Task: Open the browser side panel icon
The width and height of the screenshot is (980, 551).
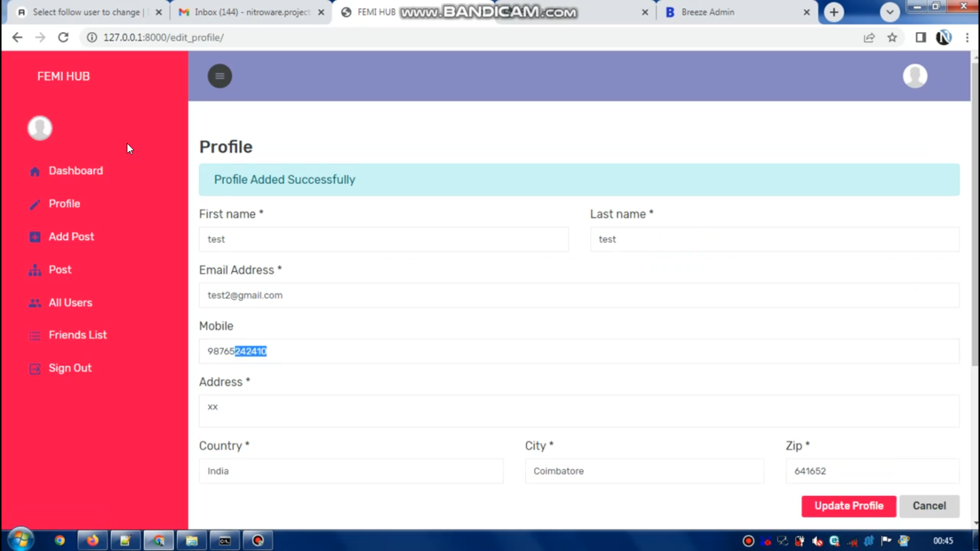Action: tap(921, 37)
